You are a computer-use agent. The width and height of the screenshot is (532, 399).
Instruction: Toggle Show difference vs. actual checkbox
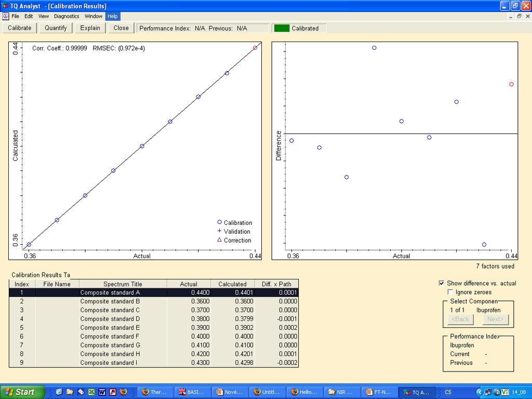[x=441, y=283]
